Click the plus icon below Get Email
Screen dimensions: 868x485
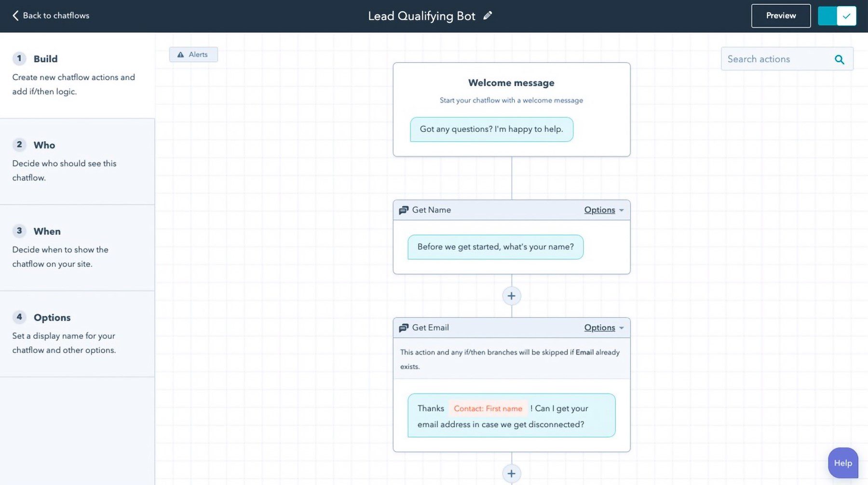point(511,473)
